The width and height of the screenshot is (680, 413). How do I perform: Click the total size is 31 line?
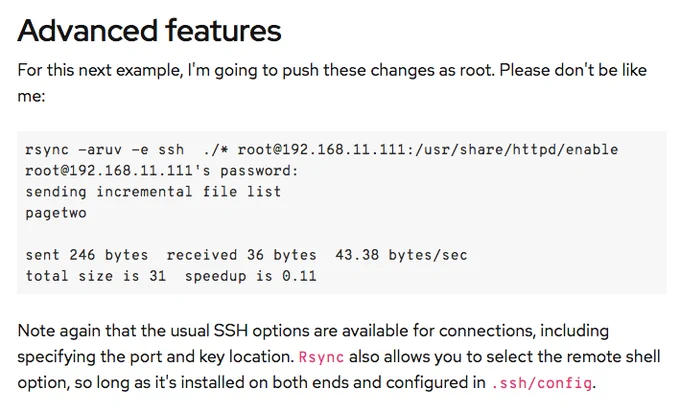pos(171,276)
